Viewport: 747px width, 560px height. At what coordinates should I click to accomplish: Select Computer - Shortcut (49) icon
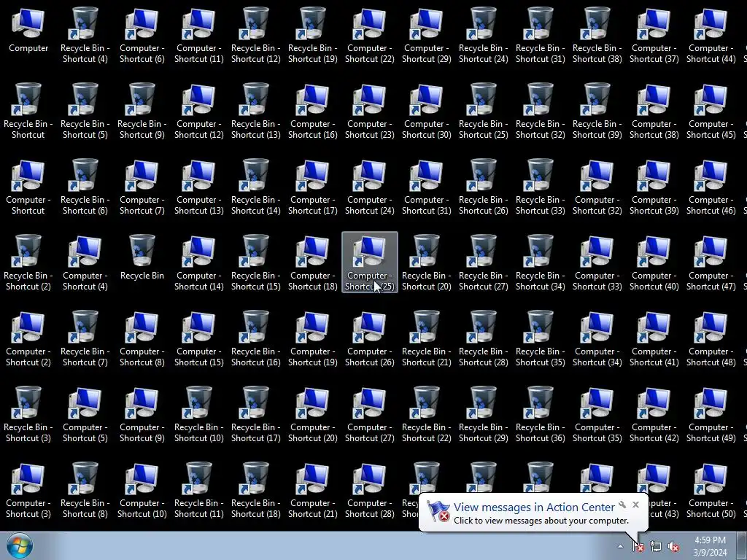click(711, 414)
